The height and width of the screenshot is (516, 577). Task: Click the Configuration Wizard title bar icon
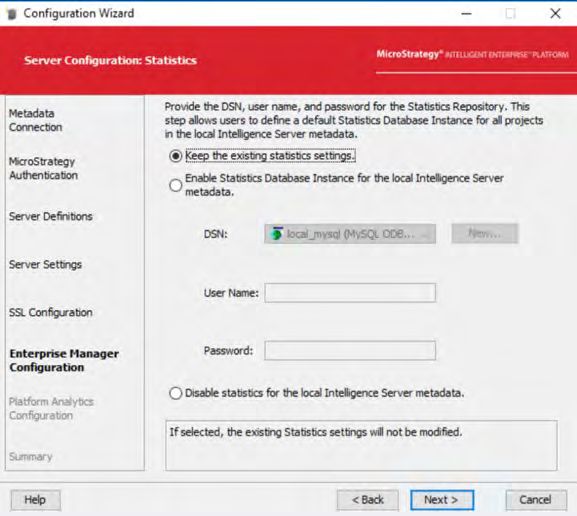(12, 14)
